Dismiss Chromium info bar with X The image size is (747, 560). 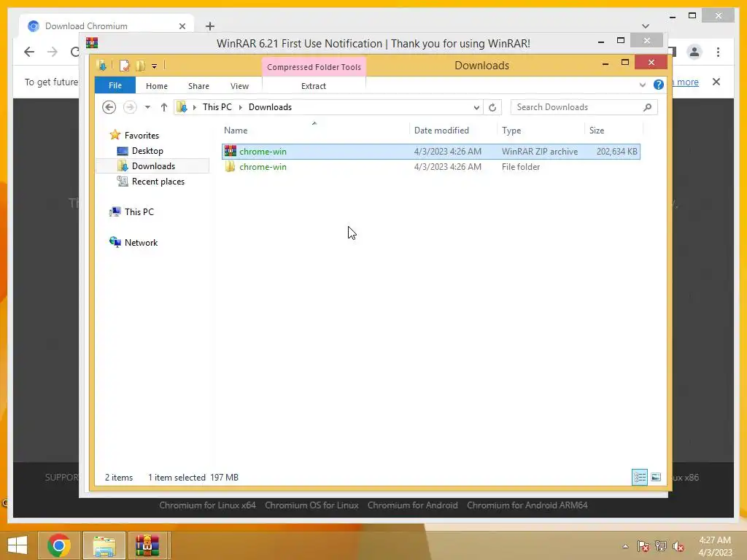716,82
